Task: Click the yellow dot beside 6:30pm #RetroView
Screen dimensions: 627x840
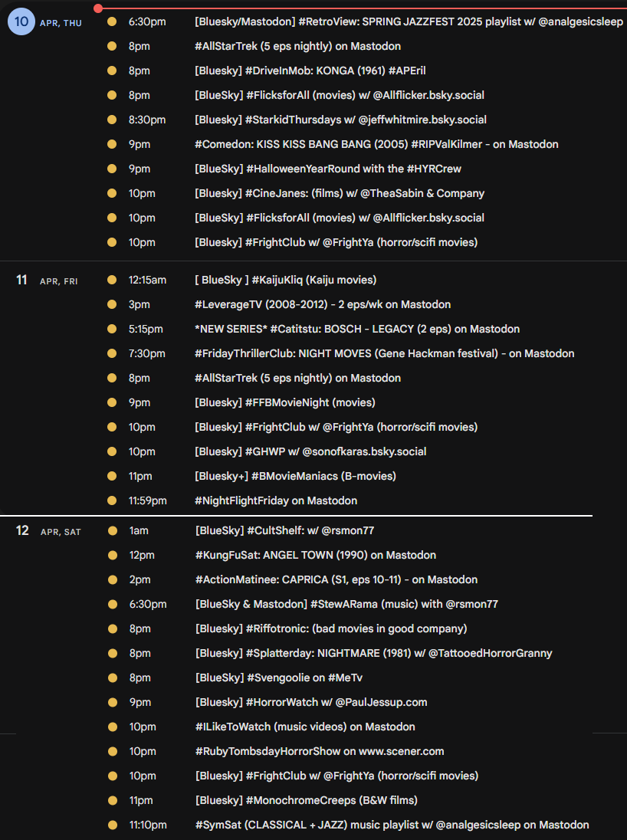Action: 111,22
